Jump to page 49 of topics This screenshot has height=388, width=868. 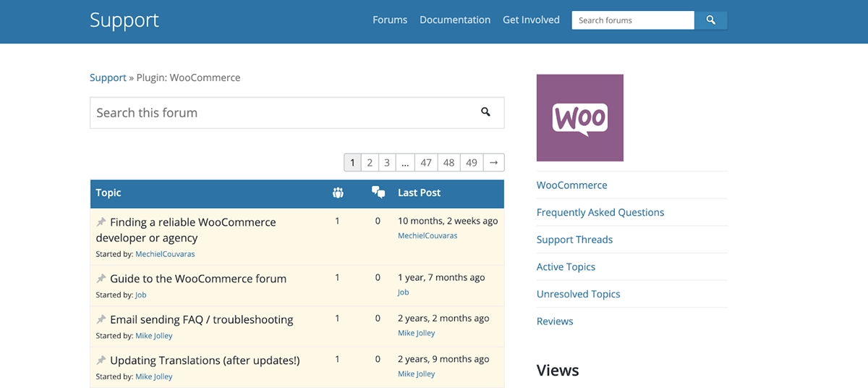472,163
